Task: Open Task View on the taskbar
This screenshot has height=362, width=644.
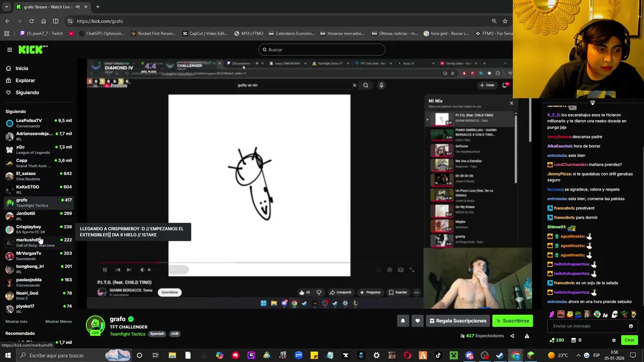Action: [x=155, y=355]
